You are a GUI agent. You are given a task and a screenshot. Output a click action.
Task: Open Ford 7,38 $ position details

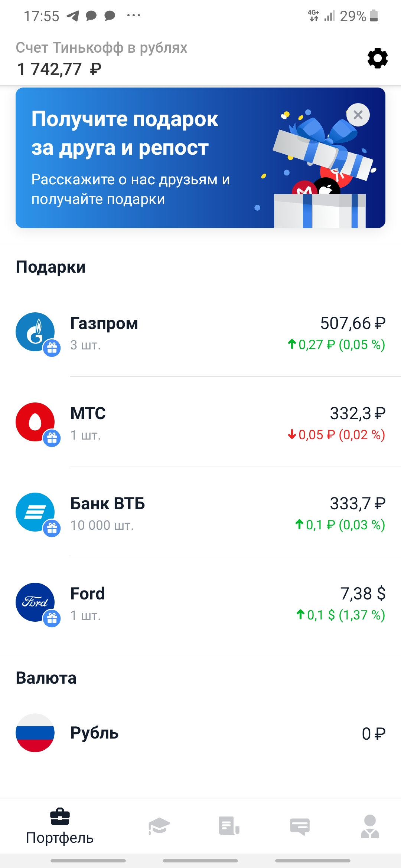point(200,602)
